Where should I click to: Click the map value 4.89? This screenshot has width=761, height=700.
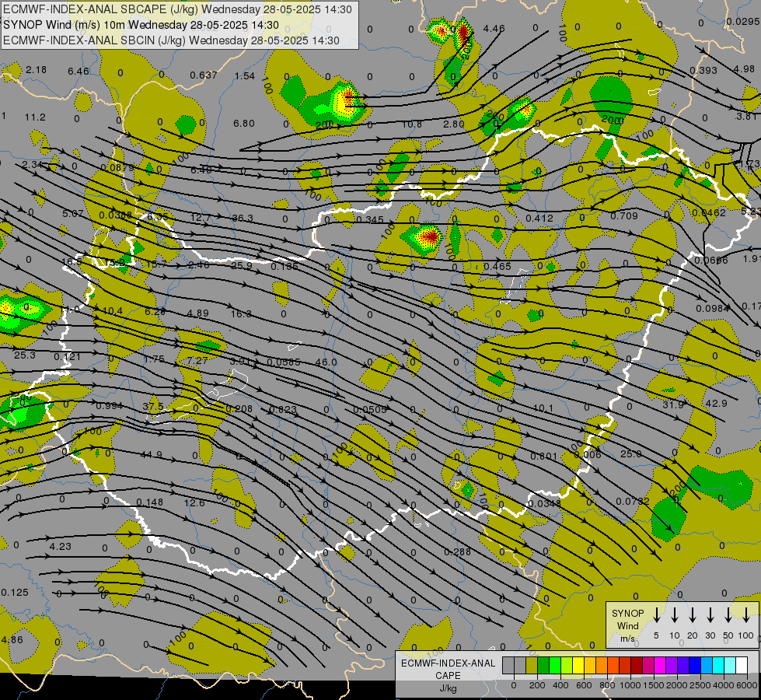[198, 313]
